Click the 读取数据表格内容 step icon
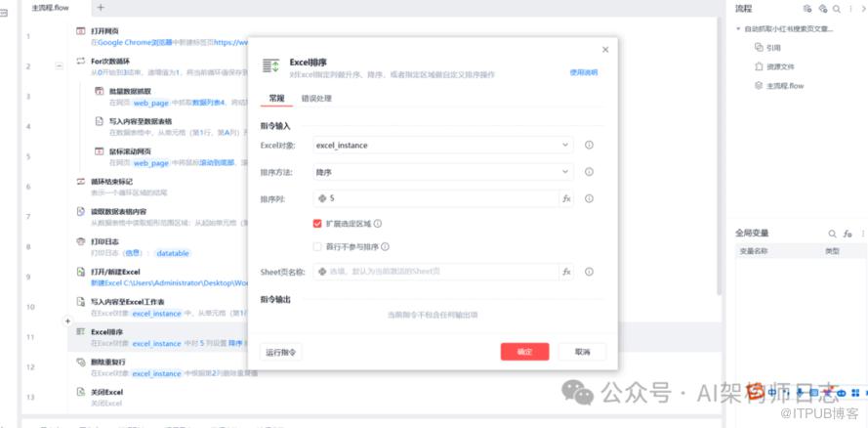 point(81,211)
